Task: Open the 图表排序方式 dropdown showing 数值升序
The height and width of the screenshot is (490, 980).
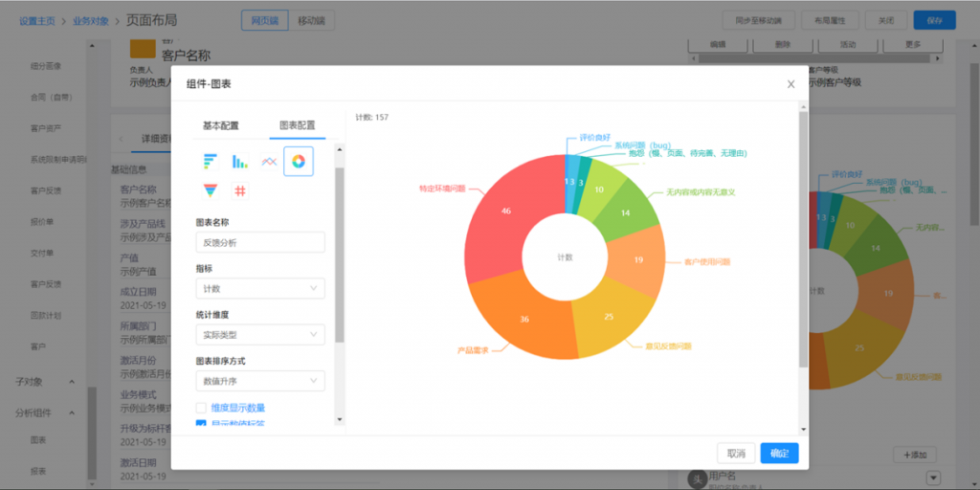Action: (260, 381)
